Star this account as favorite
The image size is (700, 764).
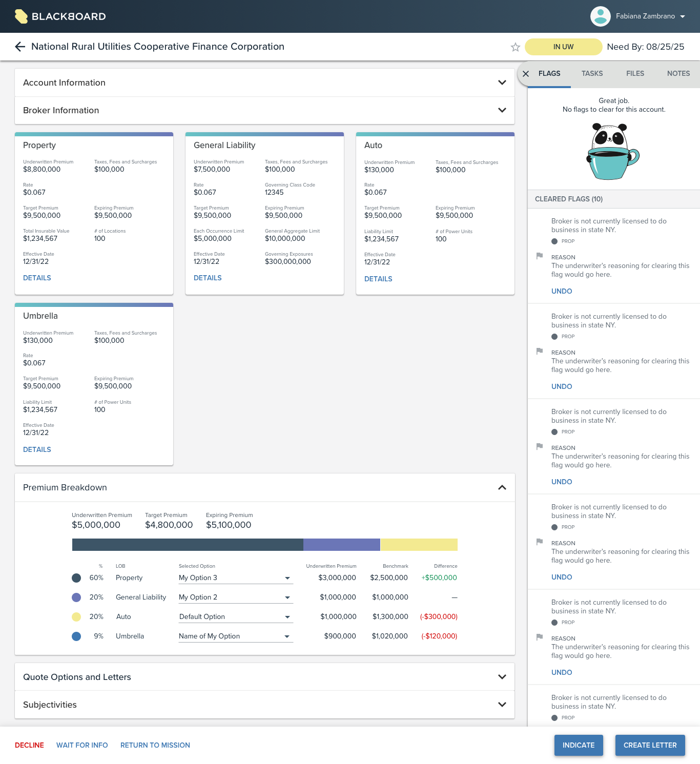click(x=516, y=47)
